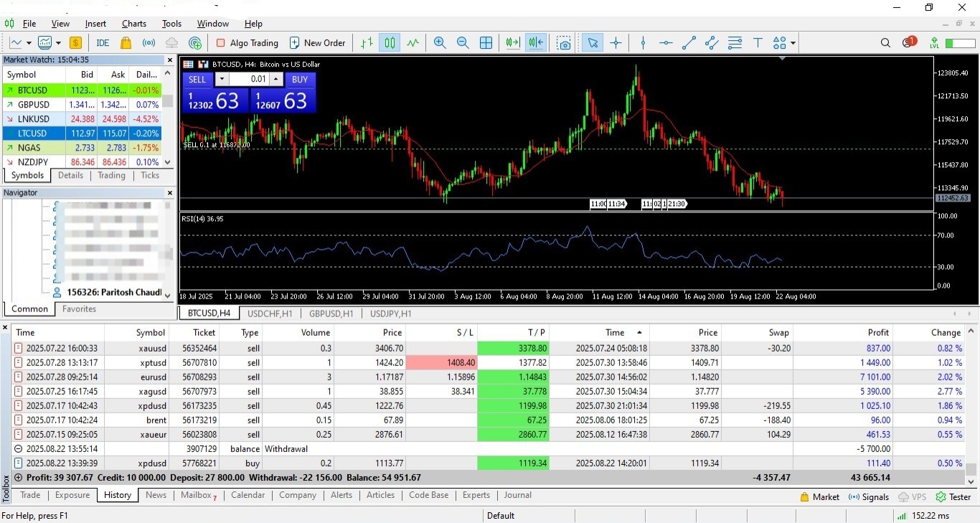Select LTCUSD row in Market Watch
The height and width of the screenshot is (523, 980).
[x=32, y=133]
